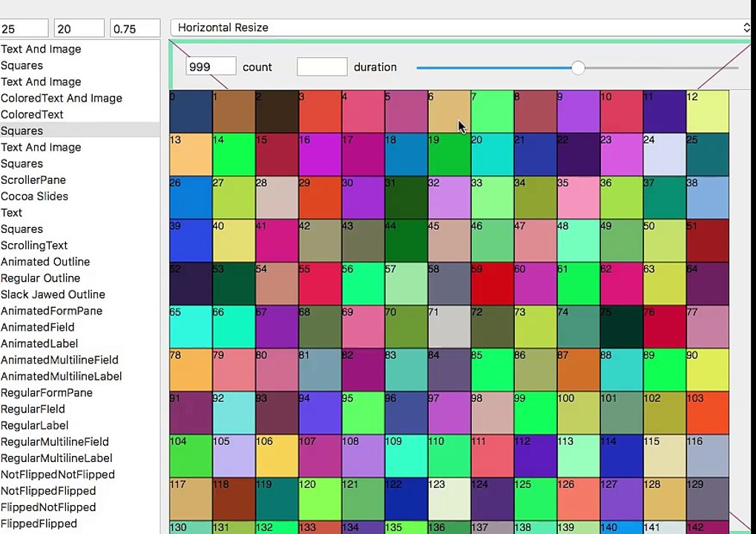Select Slack Jawed Outline item

pyautogui.click(x=79, y=294)
